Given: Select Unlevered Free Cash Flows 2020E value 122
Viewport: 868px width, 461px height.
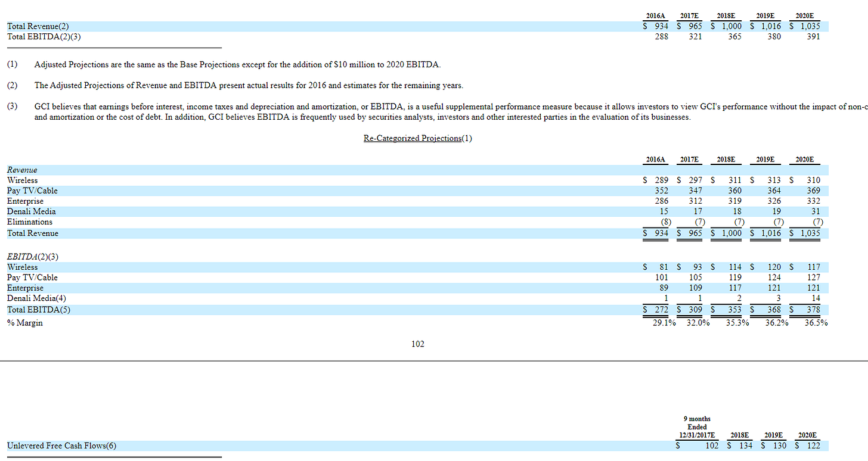Looking at the screenshot, I should click(813, 446).
